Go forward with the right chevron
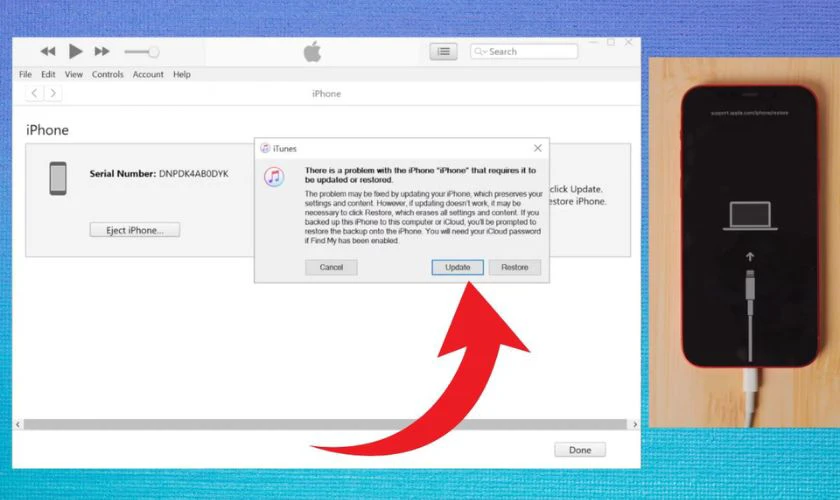Image resolution: width=840 pixels, height=500 pixels. pos(52,93)
